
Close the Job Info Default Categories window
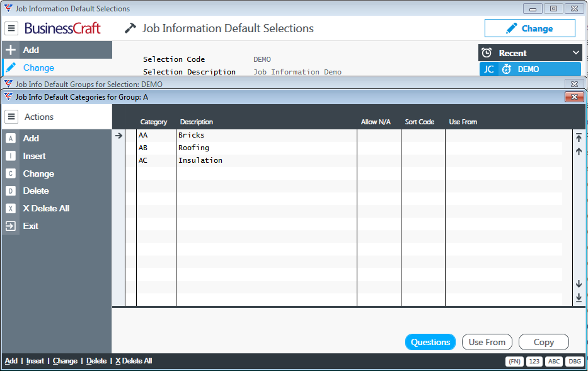pos(574,97)
